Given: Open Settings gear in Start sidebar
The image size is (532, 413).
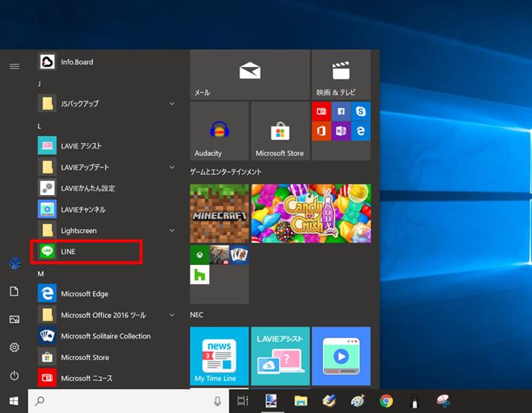Looking at the screenshot, I should [x=14, y=348].
